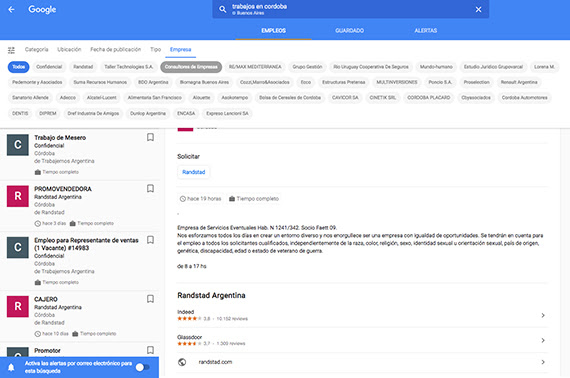Switch to the EMPLEOS tab
570x378 pixels.
point(273,31)
